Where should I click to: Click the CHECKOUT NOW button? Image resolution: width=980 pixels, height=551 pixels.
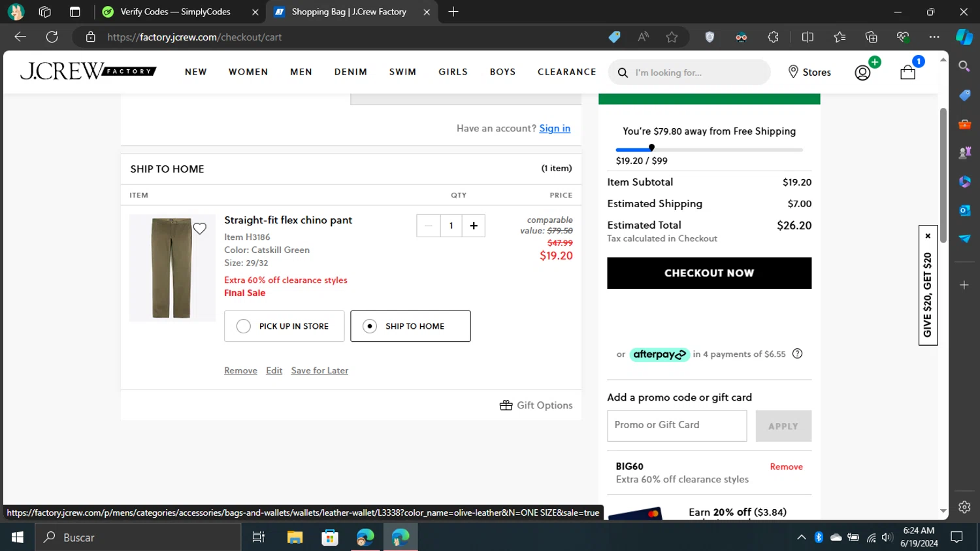point(710,273)
